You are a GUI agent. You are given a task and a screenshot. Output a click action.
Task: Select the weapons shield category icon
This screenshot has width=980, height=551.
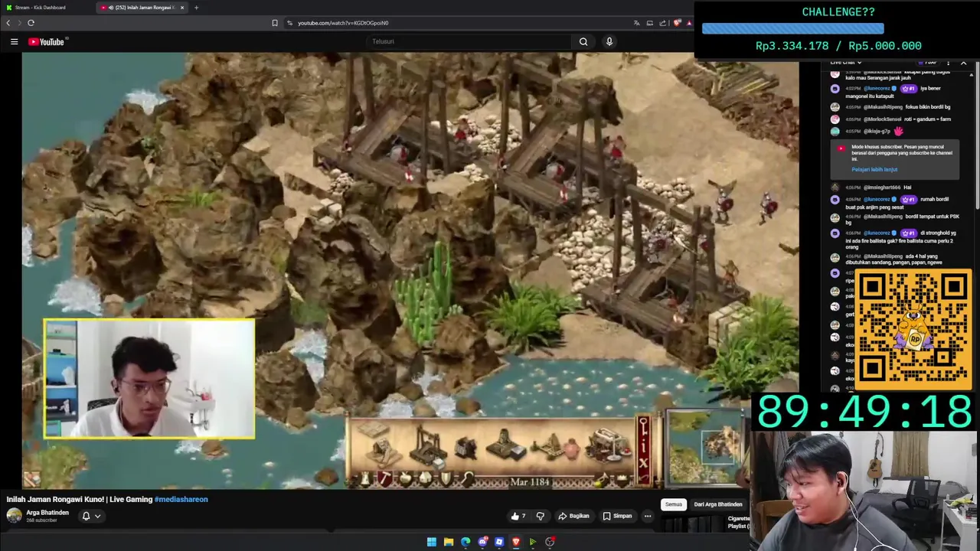(446, 479)
